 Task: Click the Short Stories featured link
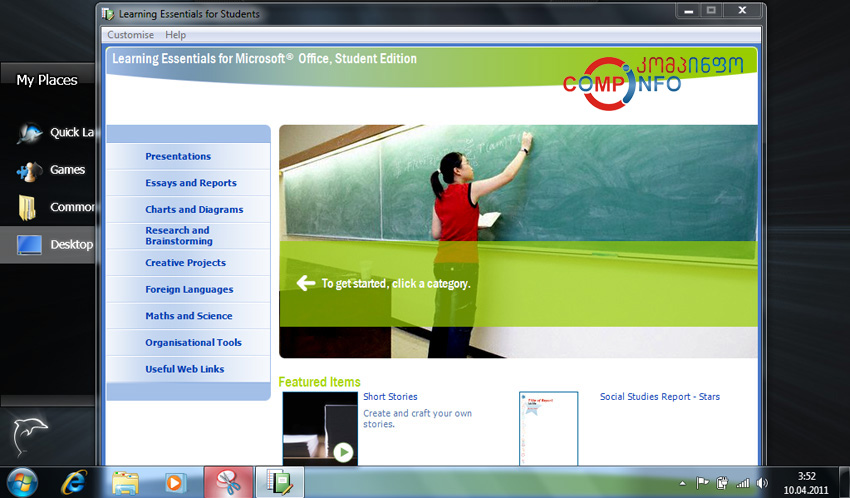(390, 397)
